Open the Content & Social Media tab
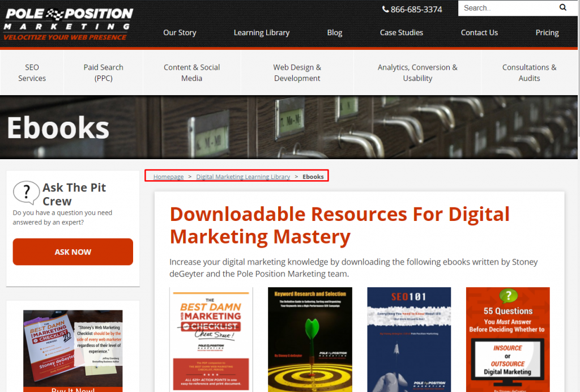The height and width of the screenshot is (392, 580). [191, 73]
